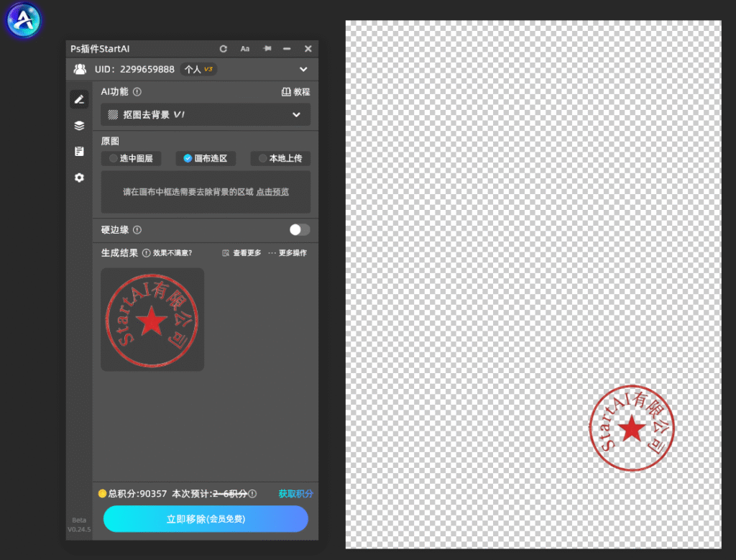Open the saved records icon in sidebar
Viewport: 736px width, 560px height.
[79, 151]
